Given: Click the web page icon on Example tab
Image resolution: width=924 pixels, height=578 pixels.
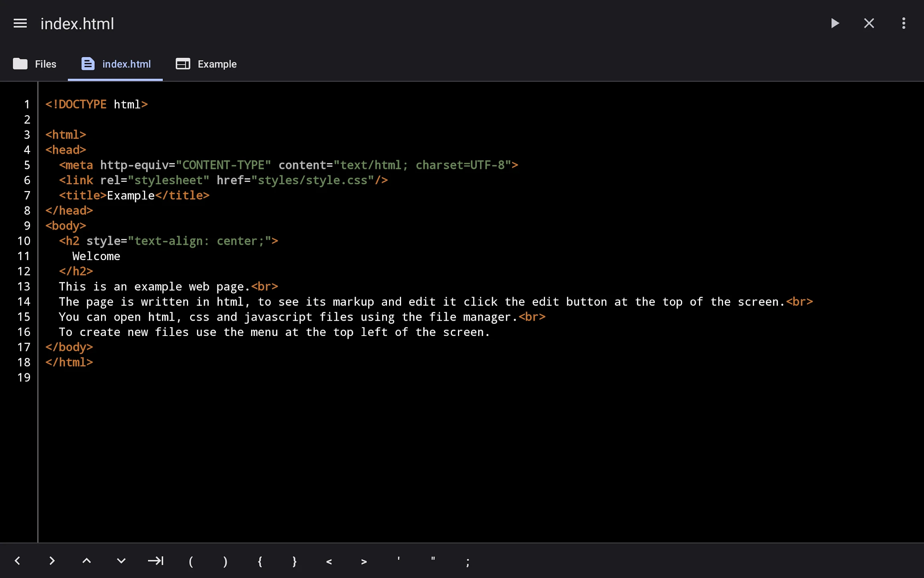Looking at the screenshot, I should point(183,64).
